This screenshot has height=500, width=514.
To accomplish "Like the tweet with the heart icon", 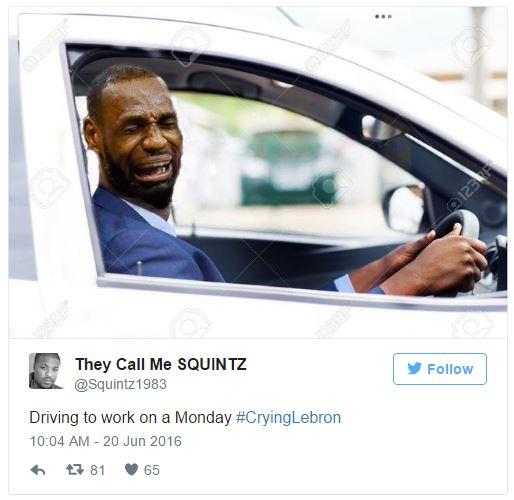I will click(x=131, y=470).
